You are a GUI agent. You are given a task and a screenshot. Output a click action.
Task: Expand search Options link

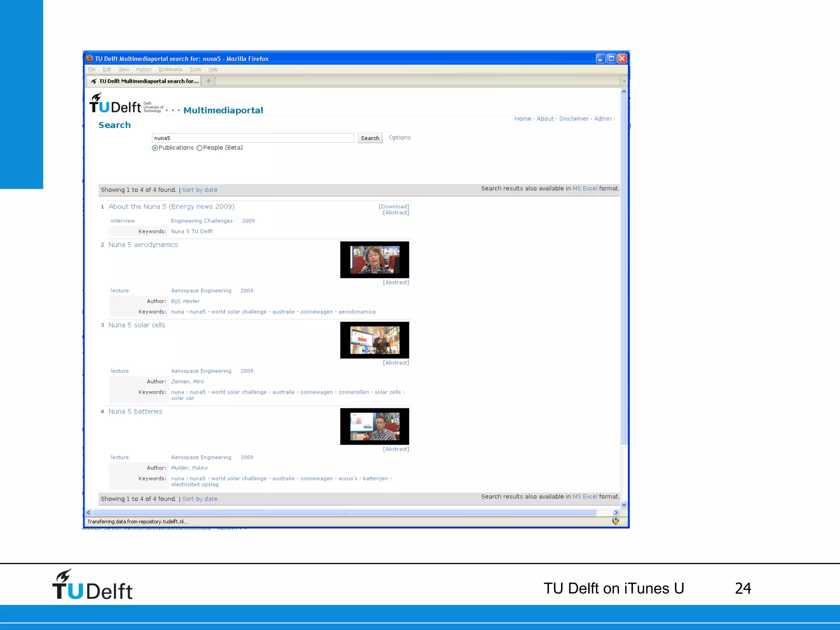[399, 137]
